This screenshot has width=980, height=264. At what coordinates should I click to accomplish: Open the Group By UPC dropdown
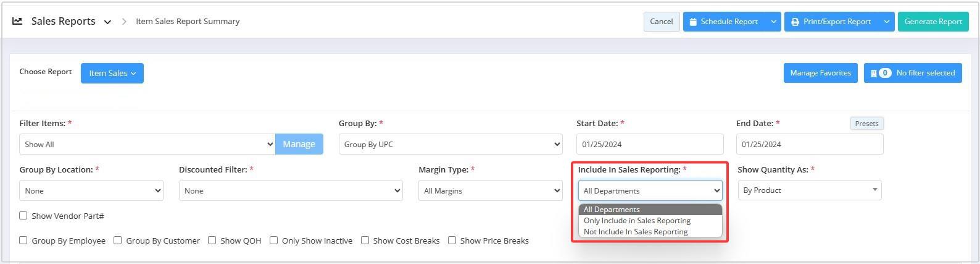[x=451, y=144]
